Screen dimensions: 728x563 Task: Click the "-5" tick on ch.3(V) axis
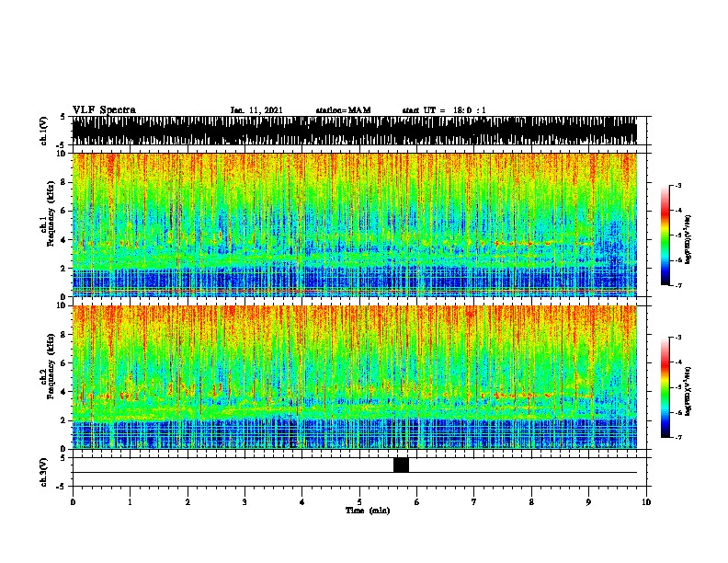pos(63,487)
